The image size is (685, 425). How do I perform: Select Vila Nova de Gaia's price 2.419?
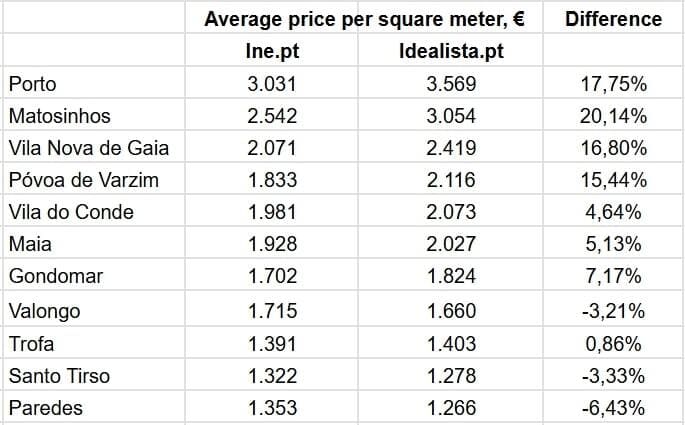(x=451, y=149)
